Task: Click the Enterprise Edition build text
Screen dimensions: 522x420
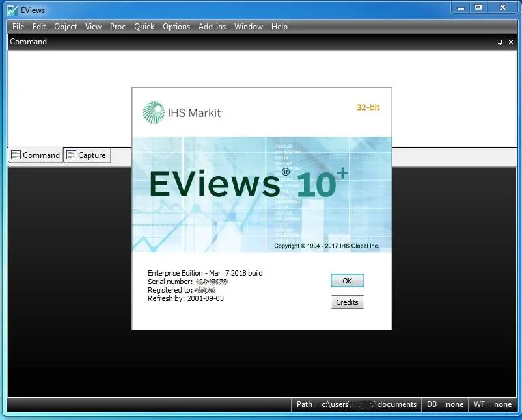Action: coord(205,273)
